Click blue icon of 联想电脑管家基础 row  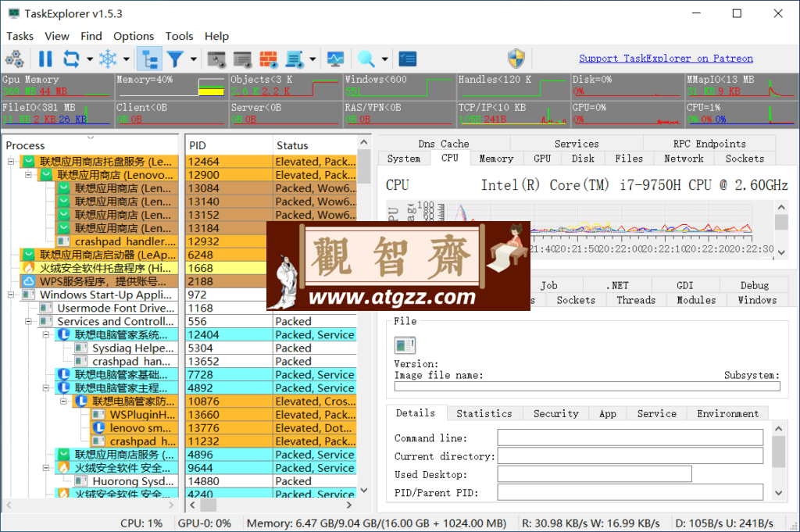point(63,375)
